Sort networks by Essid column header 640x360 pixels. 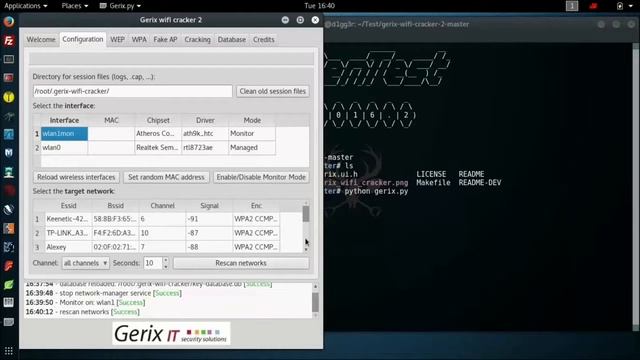pyautogui.click(x=69, y=206)
